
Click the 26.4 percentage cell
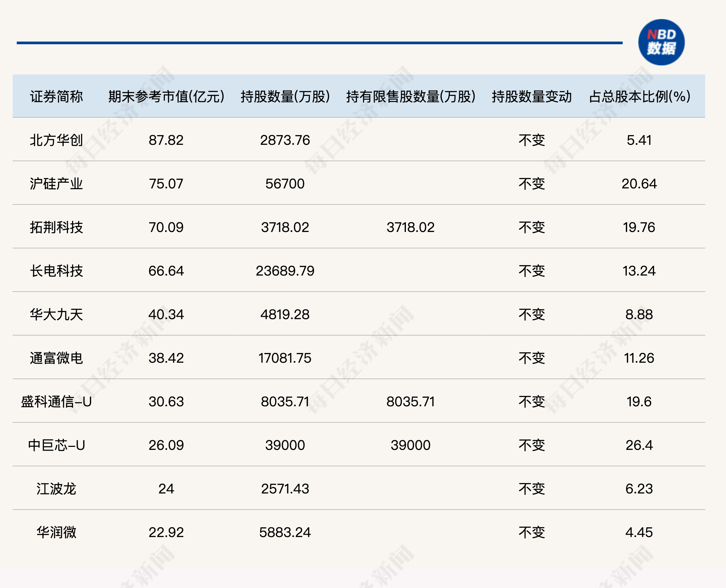[x=639, y=445]
